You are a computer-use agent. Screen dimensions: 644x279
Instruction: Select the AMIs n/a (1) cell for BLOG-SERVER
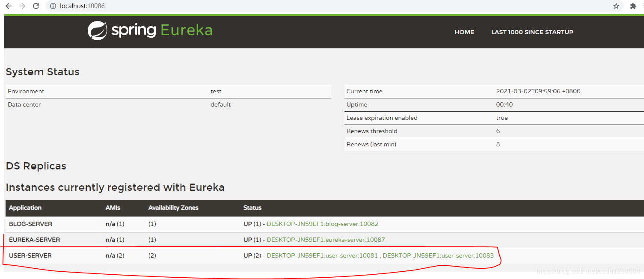115,224
